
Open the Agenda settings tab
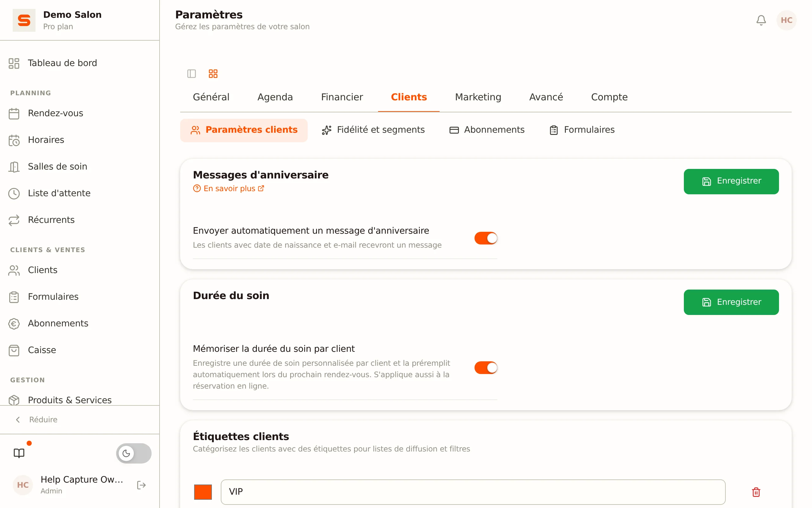(275, 97)
